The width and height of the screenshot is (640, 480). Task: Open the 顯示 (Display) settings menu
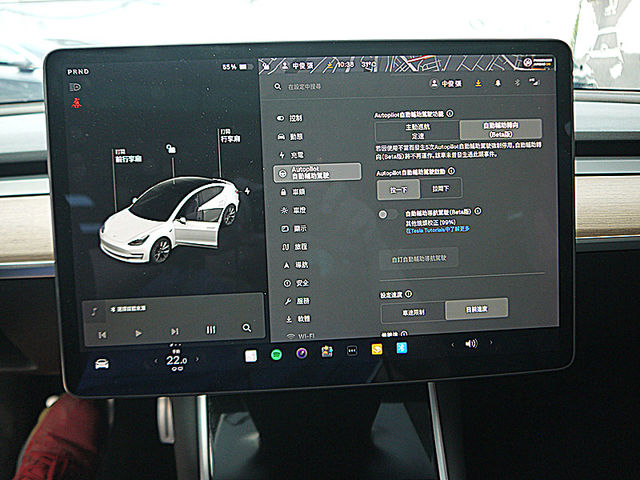point(294,228)
